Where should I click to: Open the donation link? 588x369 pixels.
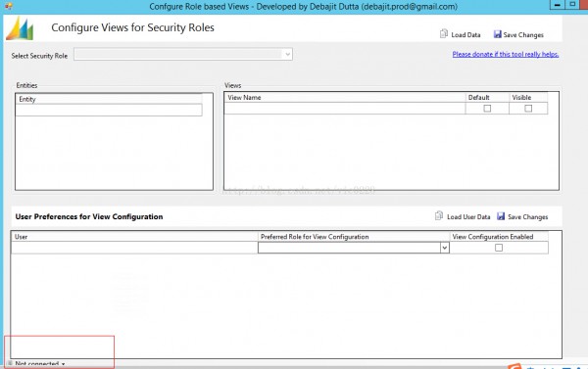point(505,54)
